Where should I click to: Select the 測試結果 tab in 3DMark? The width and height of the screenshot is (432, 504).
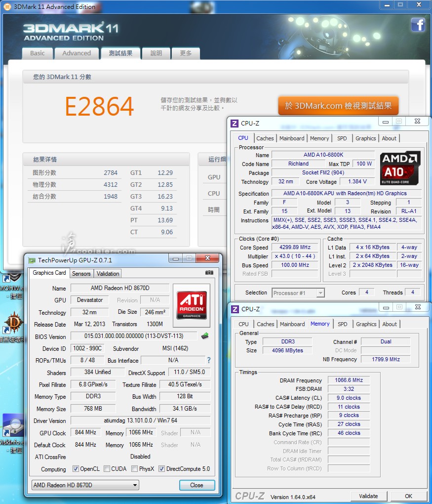[x=120, y=53]
